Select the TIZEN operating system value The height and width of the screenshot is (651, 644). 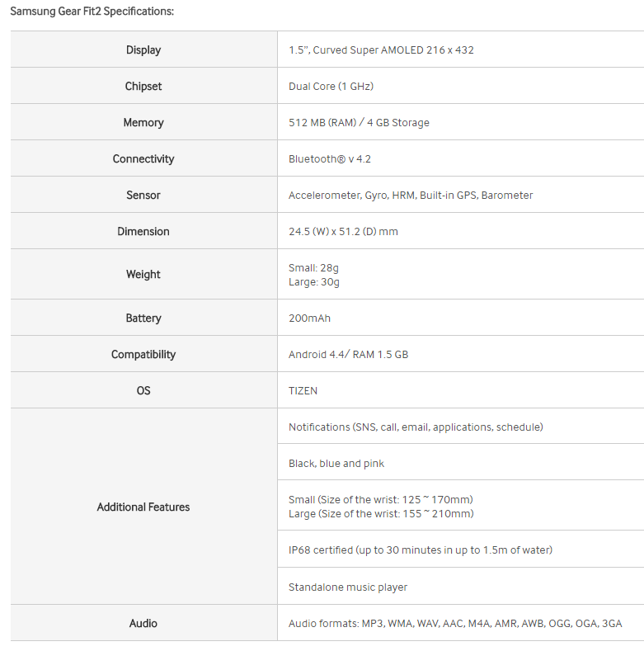pyautogui.click(x=303, y=391)
